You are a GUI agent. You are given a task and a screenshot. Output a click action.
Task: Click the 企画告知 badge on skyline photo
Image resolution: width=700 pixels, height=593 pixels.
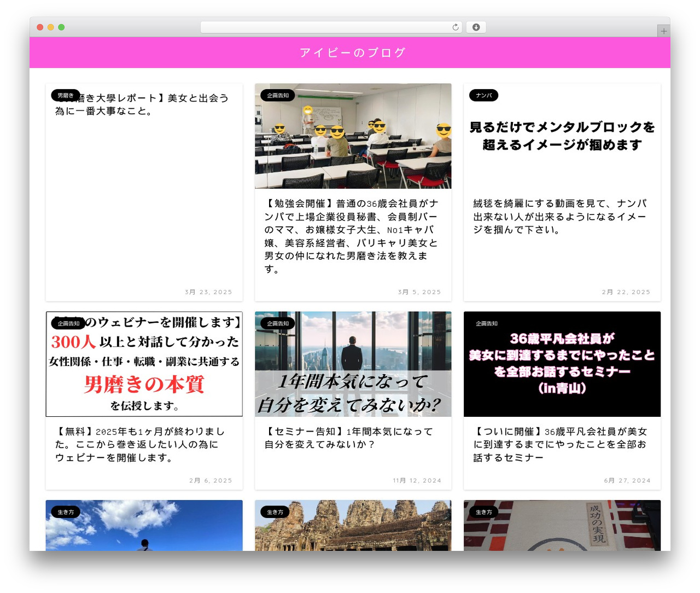(x=278, y=323)
